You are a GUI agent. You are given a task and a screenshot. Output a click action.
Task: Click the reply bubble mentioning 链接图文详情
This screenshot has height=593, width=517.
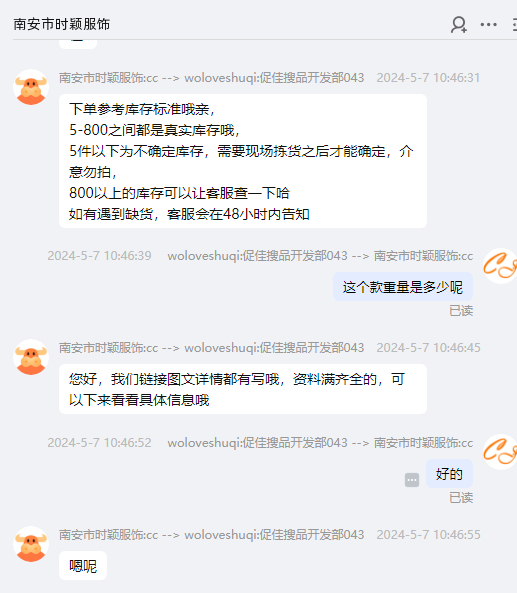pos(243,389)
